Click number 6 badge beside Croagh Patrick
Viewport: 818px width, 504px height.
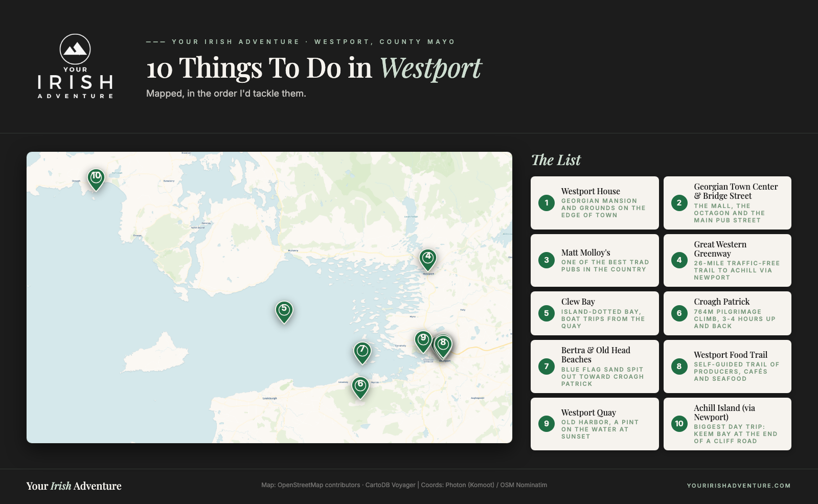tap(679, 313)
